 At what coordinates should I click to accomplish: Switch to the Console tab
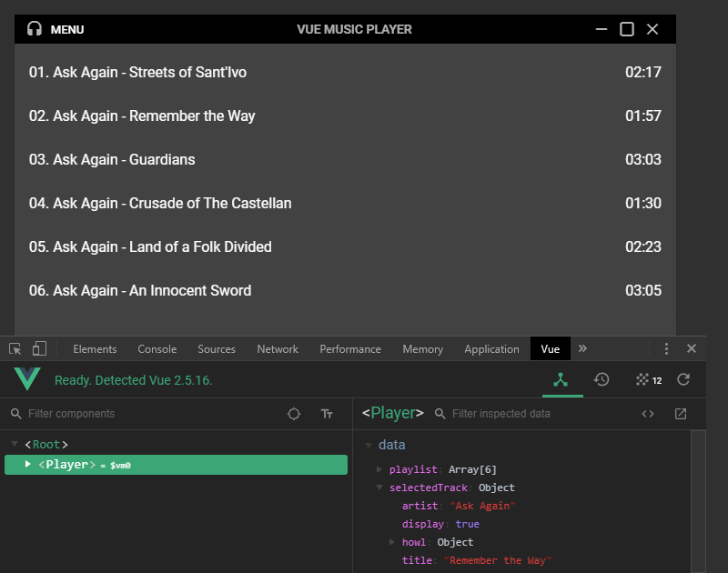tap(157, 349)
